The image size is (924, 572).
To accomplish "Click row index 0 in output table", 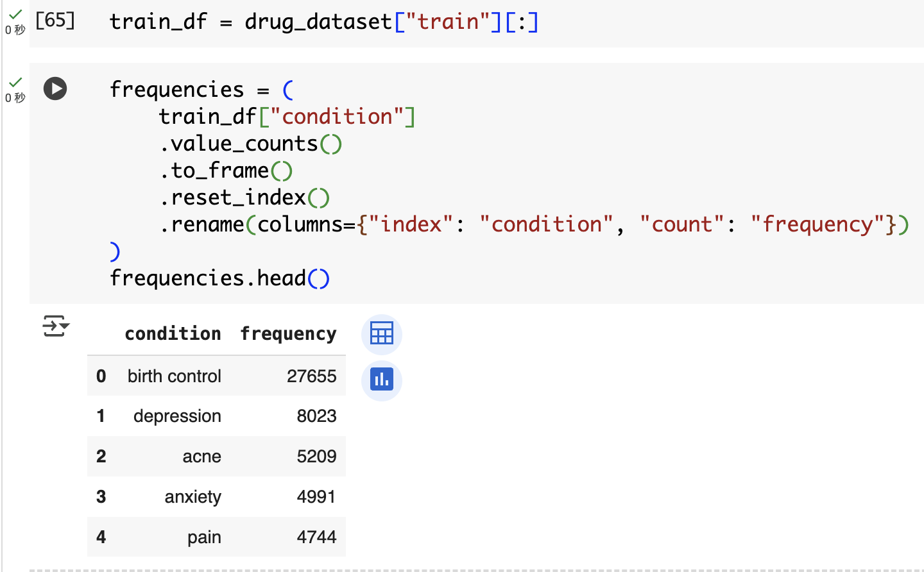I will point(101,376).
